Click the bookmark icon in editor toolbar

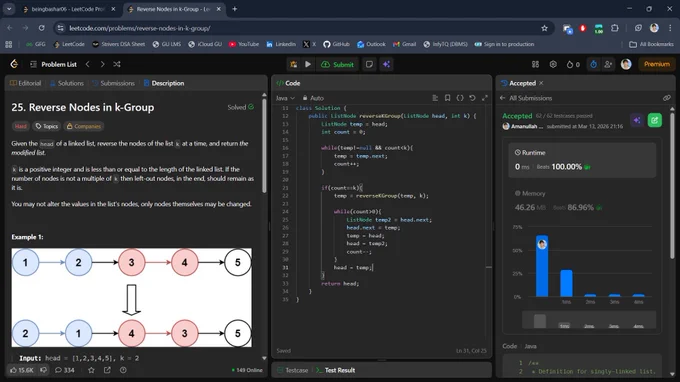pos(448,98)
